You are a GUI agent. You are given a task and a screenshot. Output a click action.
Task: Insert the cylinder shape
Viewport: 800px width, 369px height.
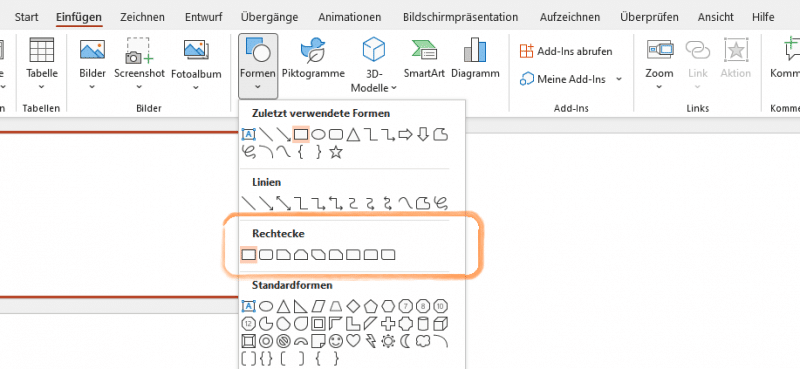[x=423, y=324]
